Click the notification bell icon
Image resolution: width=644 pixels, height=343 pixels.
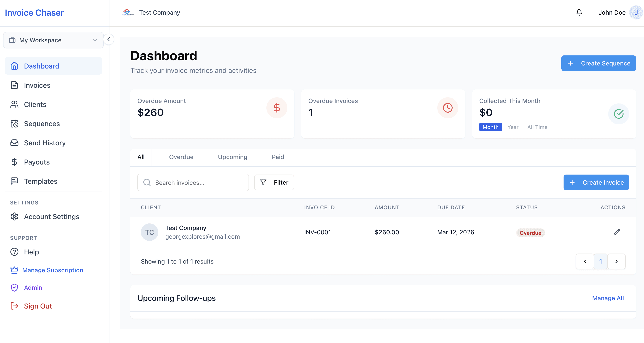pyautogui.click(x=579, y=12)
